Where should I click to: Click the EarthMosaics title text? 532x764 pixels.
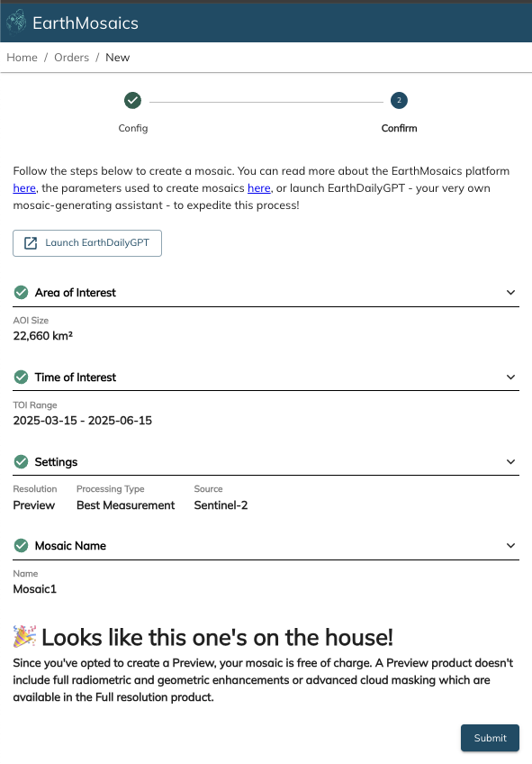click(x=86, y=23)
